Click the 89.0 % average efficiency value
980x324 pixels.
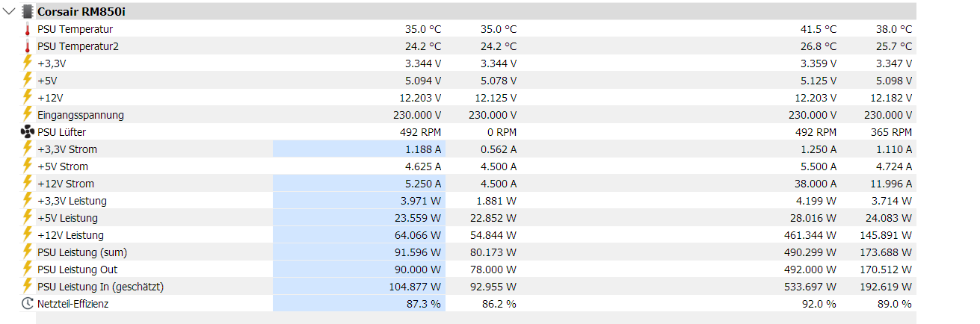tap(895, 304)
